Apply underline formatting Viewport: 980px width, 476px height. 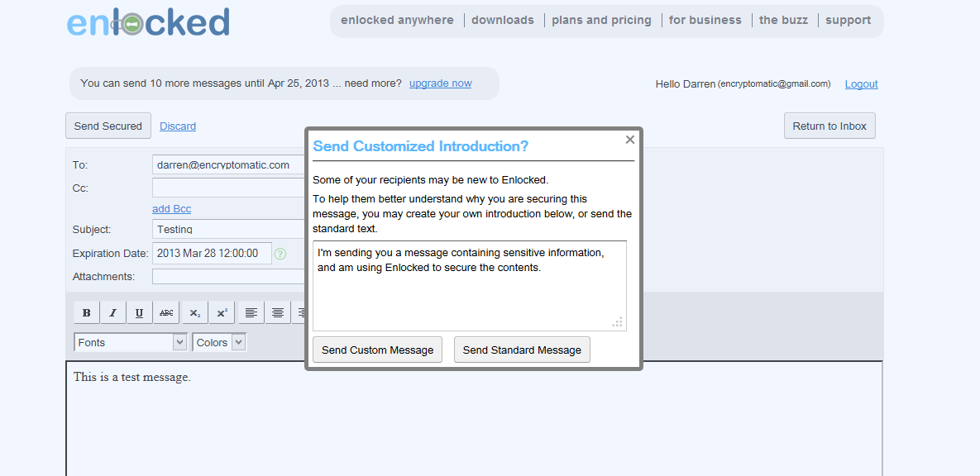pyautogui.click(x=140, y=313)
